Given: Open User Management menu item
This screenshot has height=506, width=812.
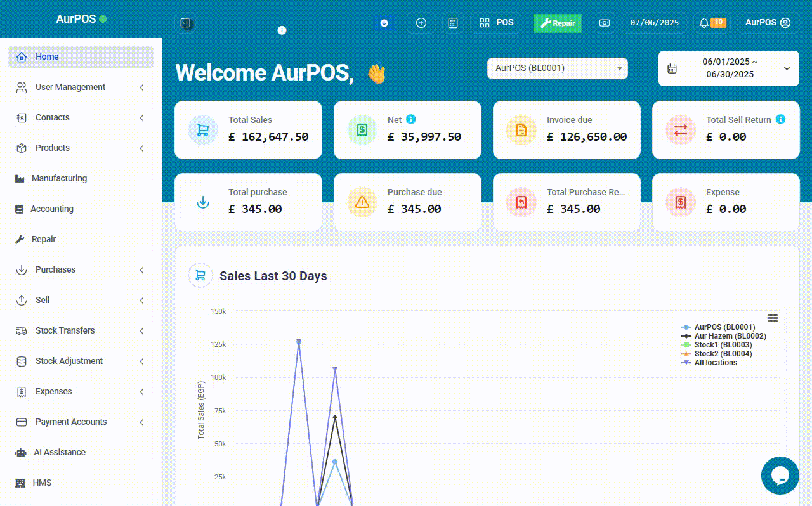Looking at the screenshot, I should [x=81, y=87].
